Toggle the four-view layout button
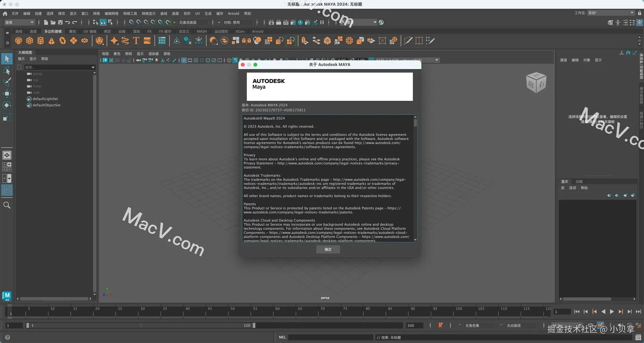Image resolution: width=644 pixels, height=343 pixels. coord(7,167)
